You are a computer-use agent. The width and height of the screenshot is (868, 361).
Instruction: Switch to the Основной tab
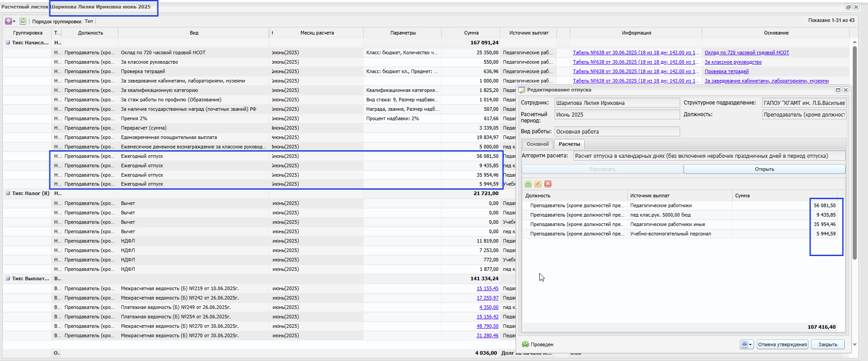tap(538, 144)
